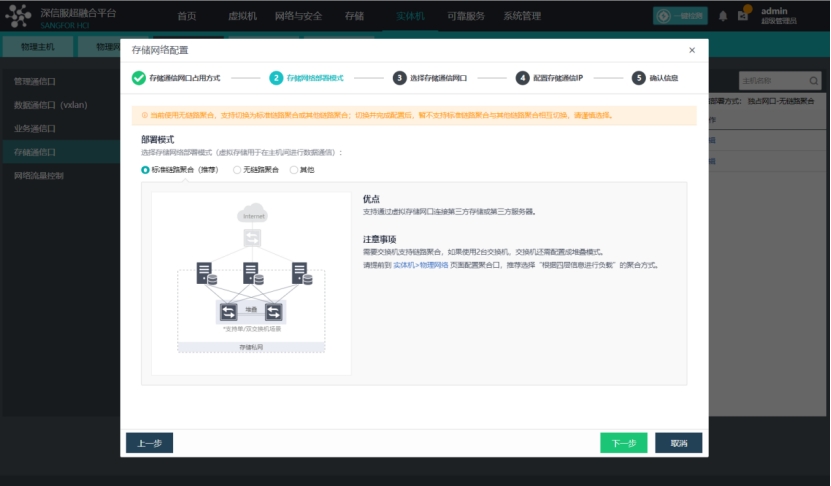Click the right server icon in topology diagram
Image resolution: width=831 pixels, height=486 pixels.
[302, 273]
